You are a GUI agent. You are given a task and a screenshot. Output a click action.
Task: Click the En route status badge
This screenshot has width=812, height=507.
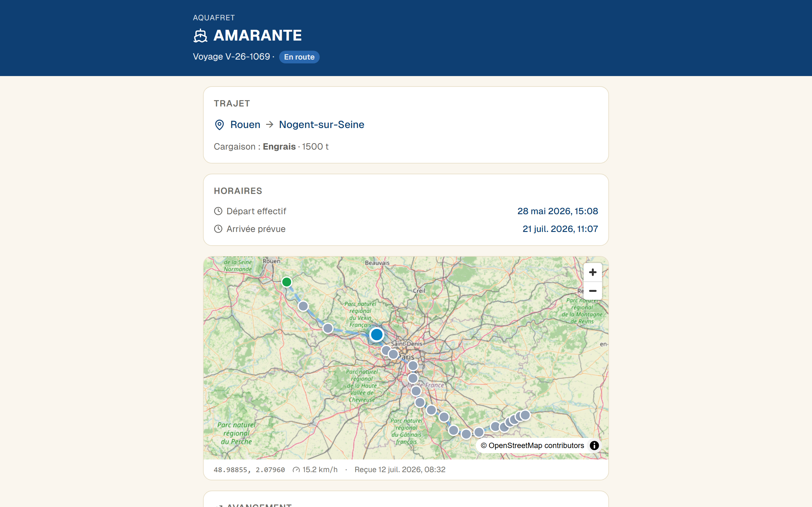click(299, 57)
